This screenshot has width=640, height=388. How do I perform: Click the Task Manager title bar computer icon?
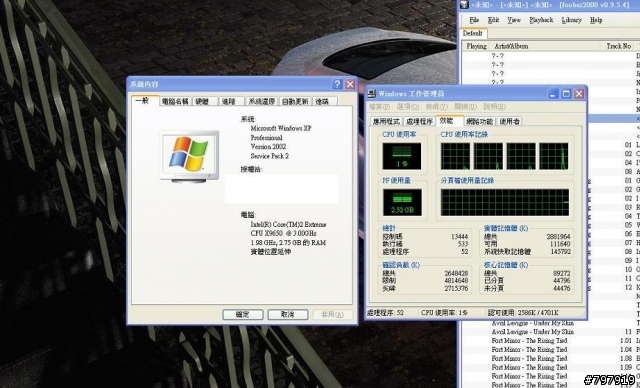click(371, 94)
